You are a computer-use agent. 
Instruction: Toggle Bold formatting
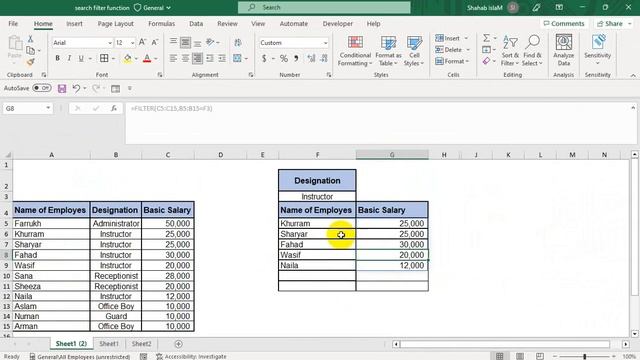tap(58, 58)
